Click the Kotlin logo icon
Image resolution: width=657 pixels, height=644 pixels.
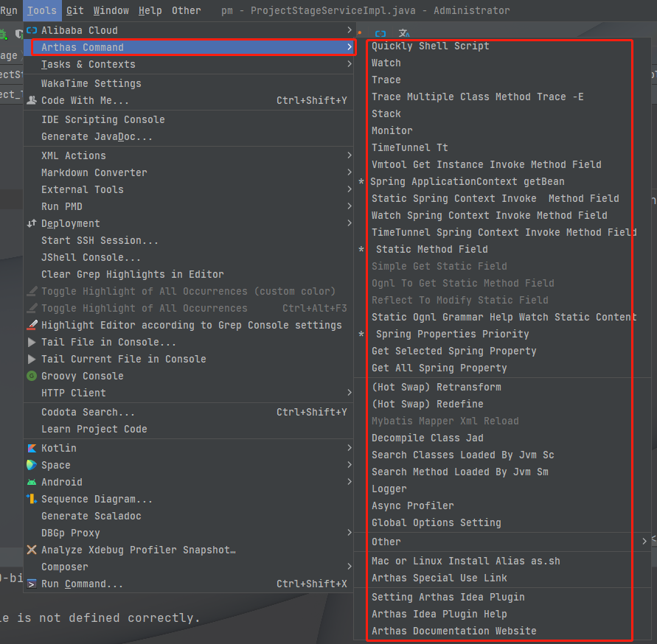coord(32,448)
